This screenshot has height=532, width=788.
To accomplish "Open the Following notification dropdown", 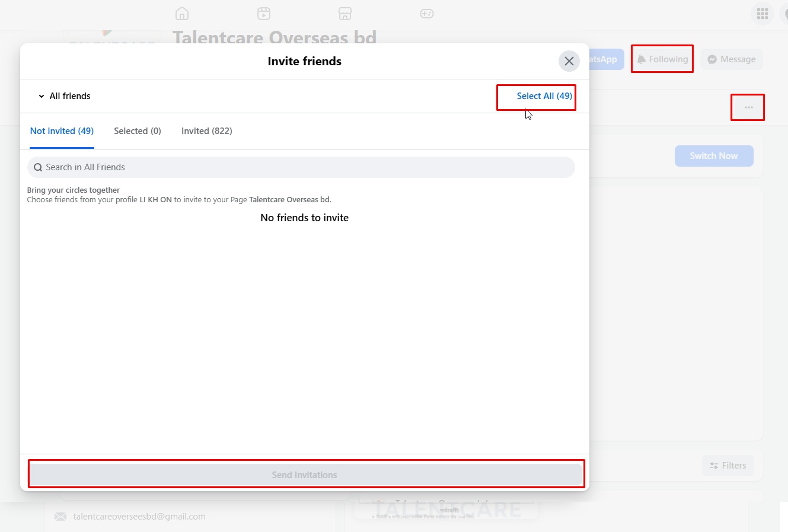I will [x=662, y=59].
